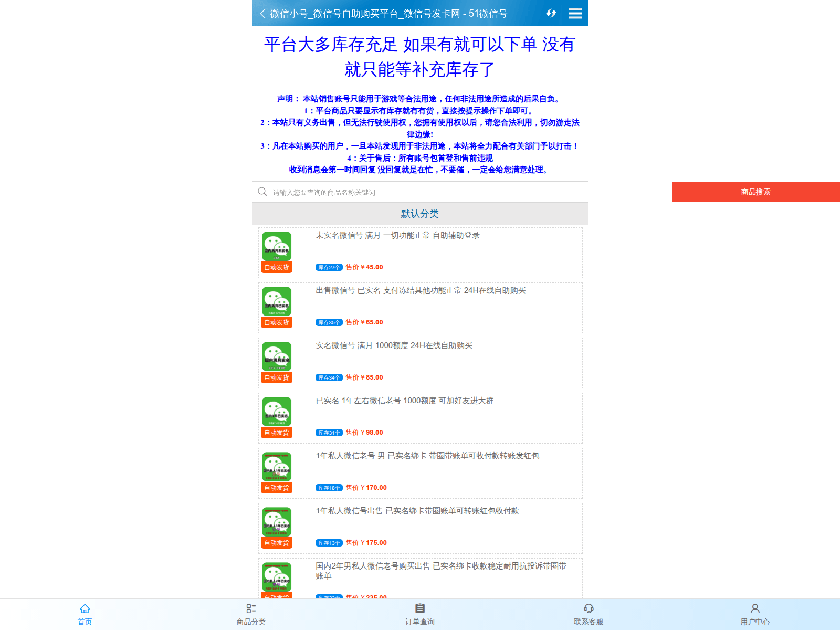The height and width of the screenshot is (630, 840).
Task: Click the 库存31个 stock badge
Action: pyautogui.click(x=329, y=433)
